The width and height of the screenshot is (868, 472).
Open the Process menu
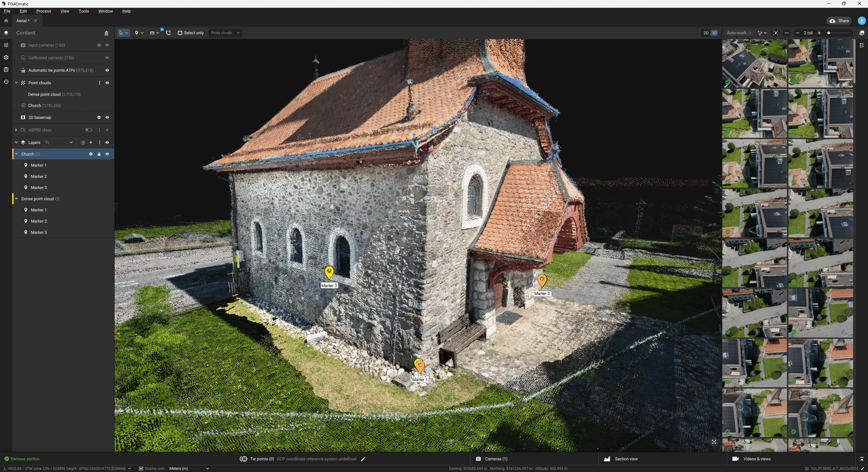43,11
